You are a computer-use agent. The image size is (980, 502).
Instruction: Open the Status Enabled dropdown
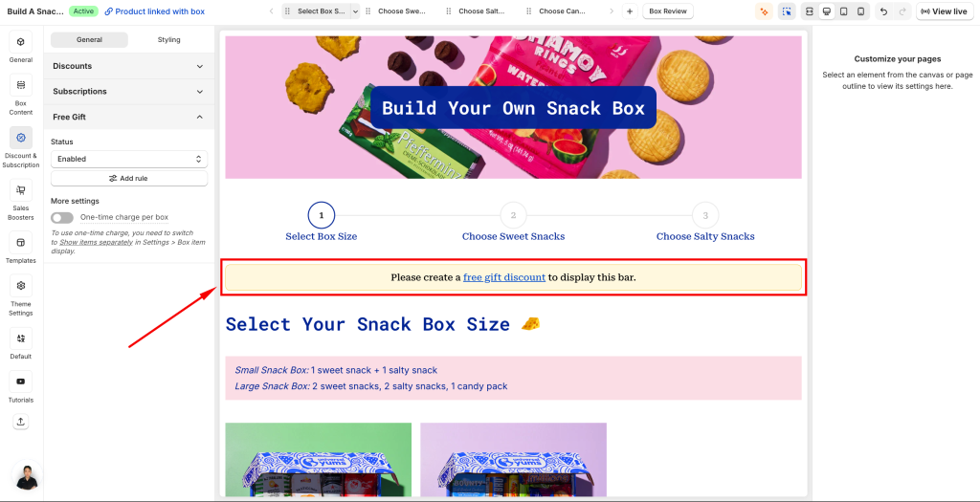coord(129,159)
